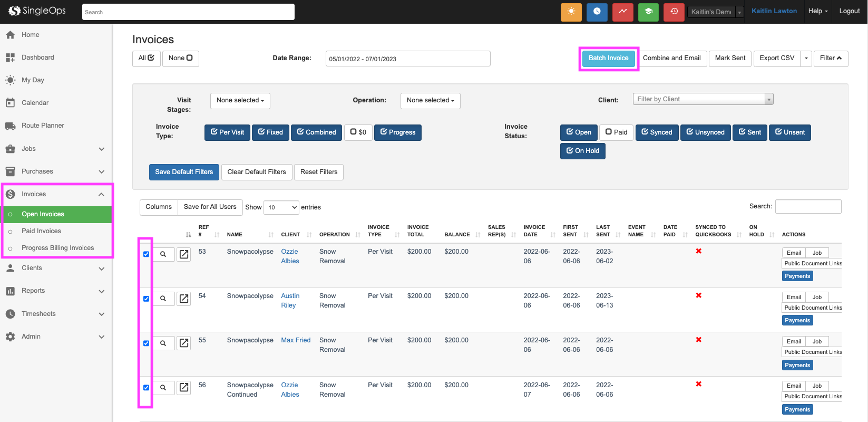The height and width of the screenshot is (422, 868).
Task: Open the Visit Stages dropdown
Action: click(240, 101)
